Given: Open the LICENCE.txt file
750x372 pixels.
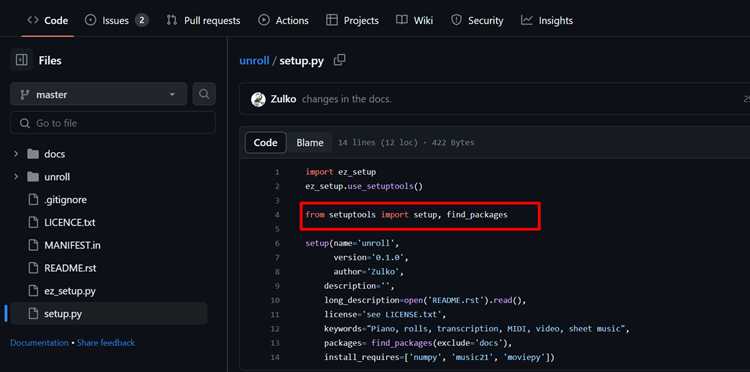Looking at the screenshot, I should click(70, 223).
